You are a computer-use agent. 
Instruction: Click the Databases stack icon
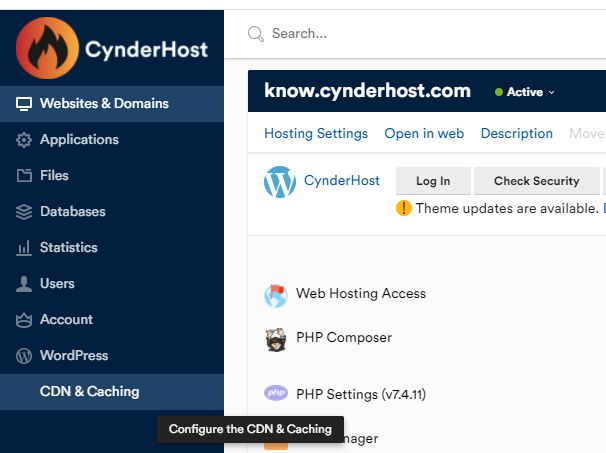pos(24,212)
